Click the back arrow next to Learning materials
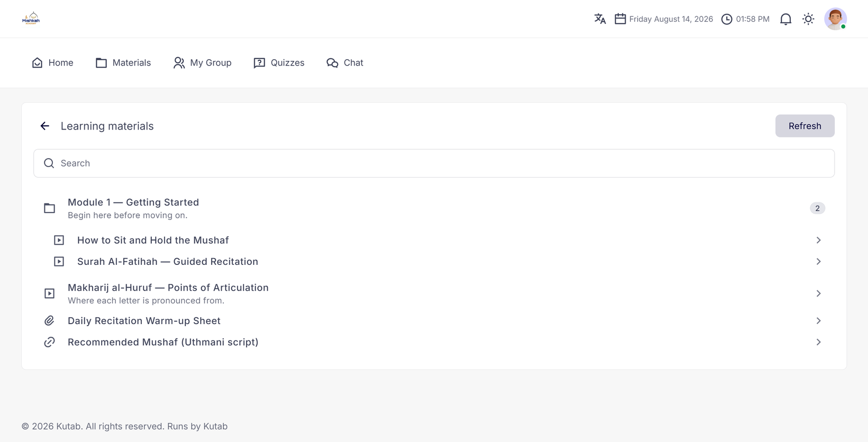Image resolution: width=868 pixels, height=442 pixels. (x=45, y=126)
